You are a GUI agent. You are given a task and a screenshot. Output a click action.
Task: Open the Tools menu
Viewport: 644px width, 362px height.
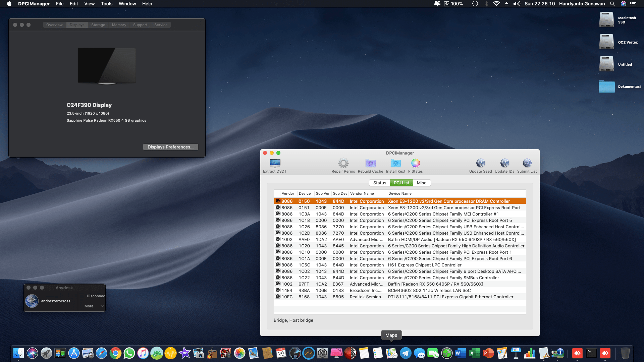106,4
